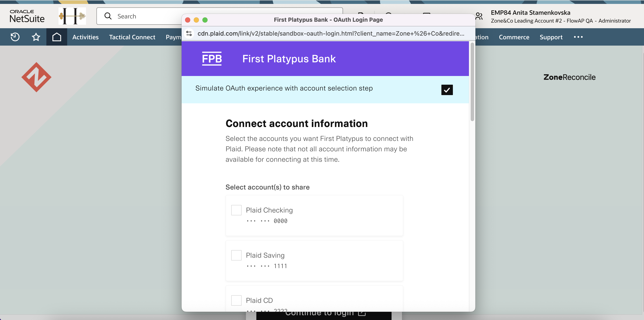Go to the Home icon
Image resolution: width=644 pixels, height=320 pixels.
tap(57, 37)
